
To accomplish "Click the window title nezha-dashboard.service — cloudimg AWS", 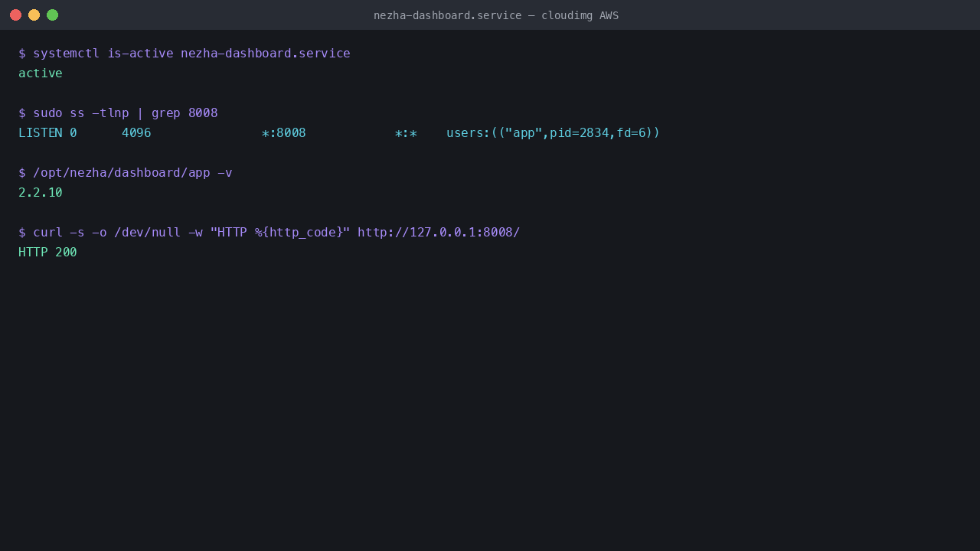I will 496,15.
